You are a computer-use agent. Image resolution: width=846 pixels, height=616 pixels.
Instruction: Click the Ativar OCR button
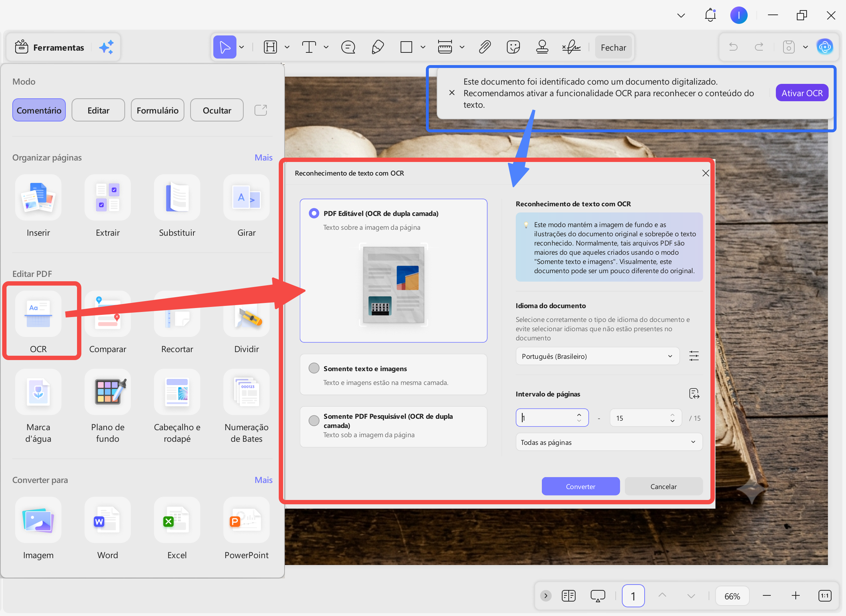[802, 93]
